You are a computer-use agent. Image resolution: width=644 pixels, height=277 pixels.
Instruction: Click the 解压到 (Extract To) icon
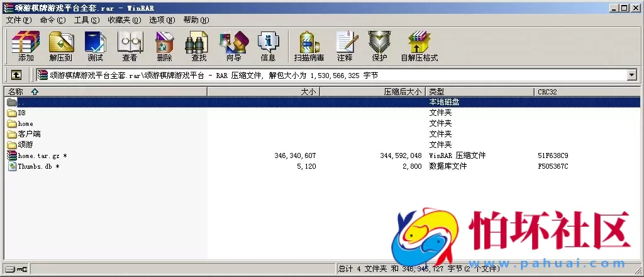click(61, 42)
